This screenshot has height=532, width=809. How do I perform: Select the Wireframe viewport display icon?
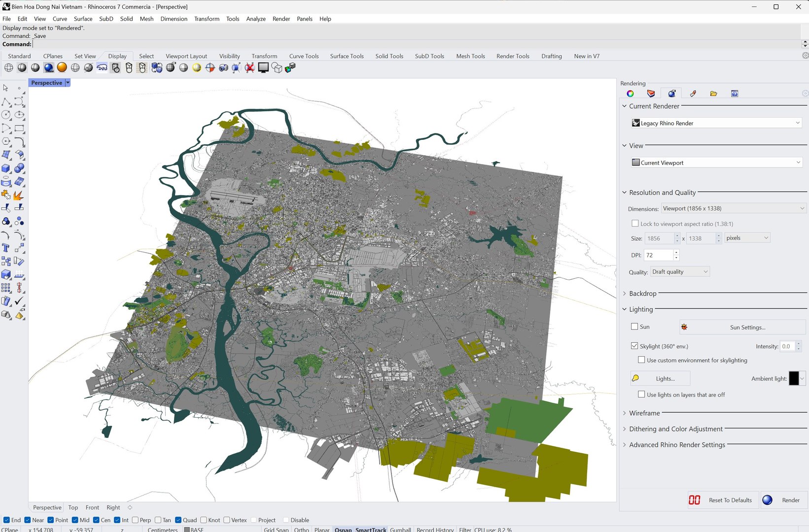point(9,67)
